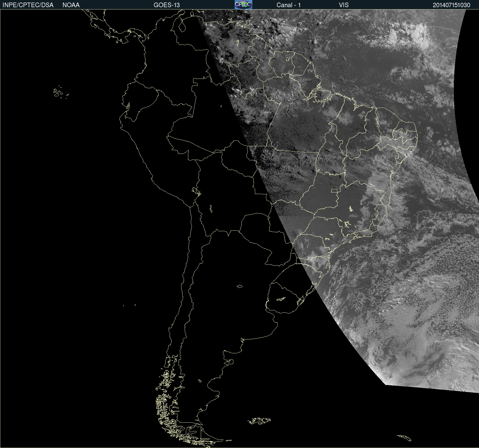Select the Canal - 1 channel label
Screen dimensions: 479x448
[288, 5]
